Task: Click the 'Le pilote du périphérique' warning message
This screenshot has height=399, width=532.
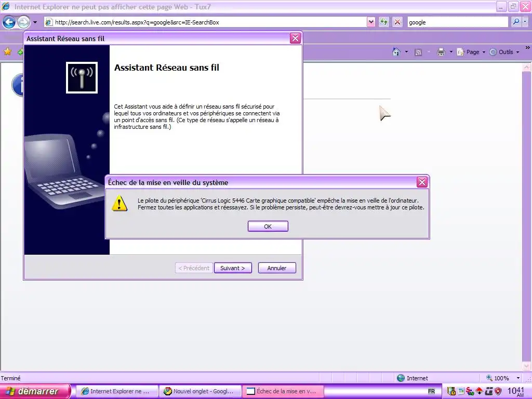Action: click(x=281, y=204)
